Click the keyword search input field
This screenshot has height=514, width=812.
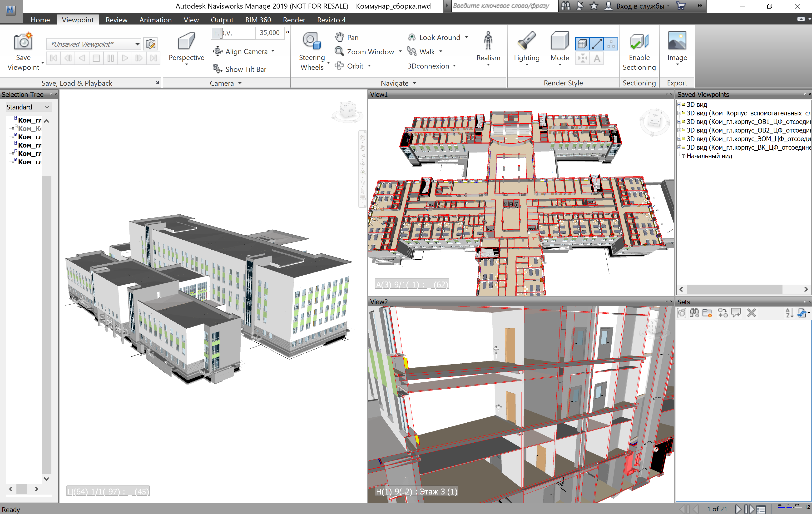(505, 6)
